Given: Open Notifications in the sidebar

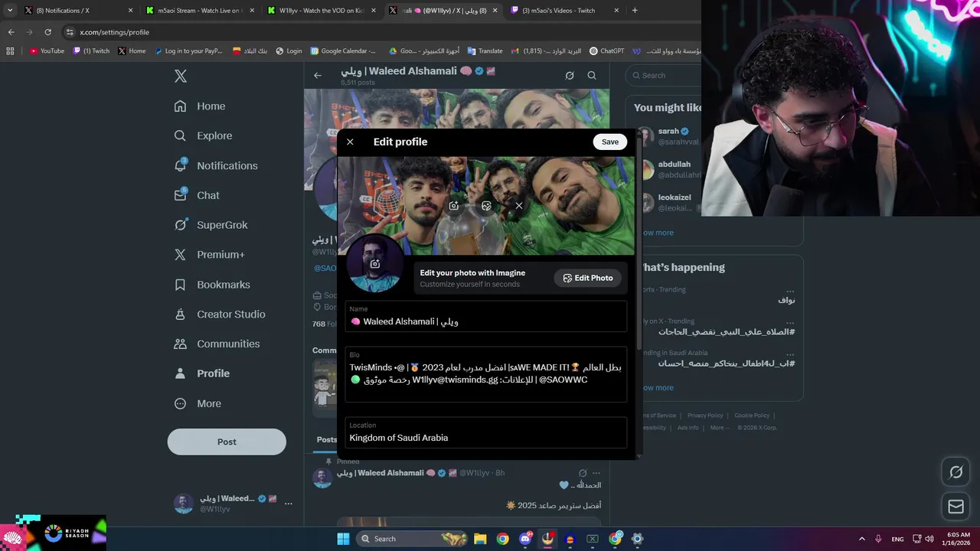Looking at the screenshot, I should coord(216,165).
